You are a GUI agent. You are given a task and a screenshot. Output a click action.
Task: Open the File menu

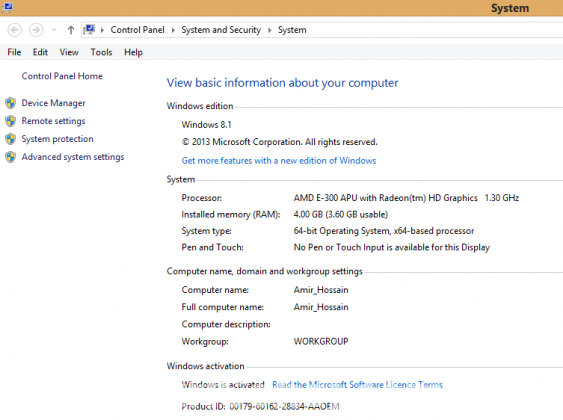(14, 52)
